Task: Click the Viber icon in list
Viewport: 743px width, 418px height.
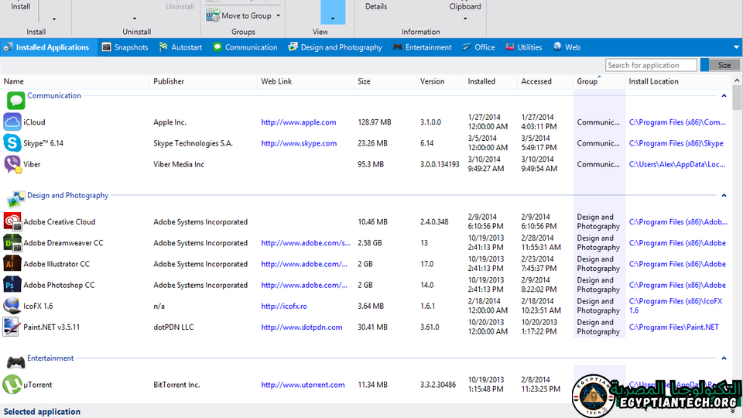Action: coord(12,164)
